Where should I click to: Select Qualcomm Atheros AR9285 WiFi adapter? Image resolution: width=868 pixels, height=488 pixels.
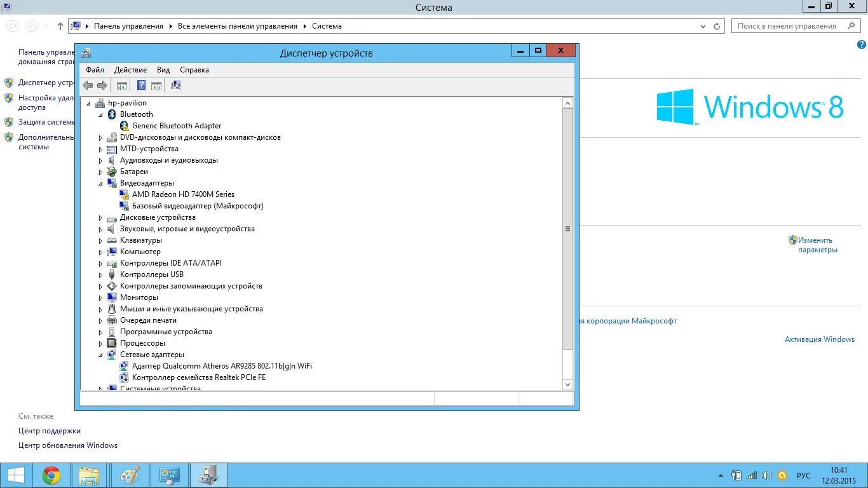pos(222,366)
